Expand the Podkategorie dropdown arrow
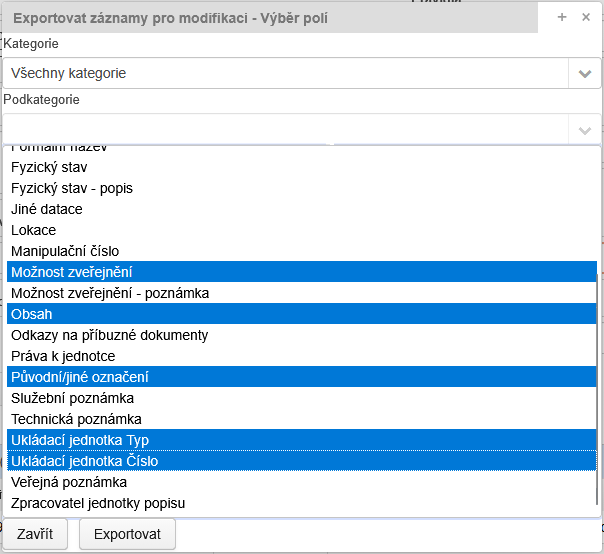Viewport: 604px width, 554px height. [584, 130]
